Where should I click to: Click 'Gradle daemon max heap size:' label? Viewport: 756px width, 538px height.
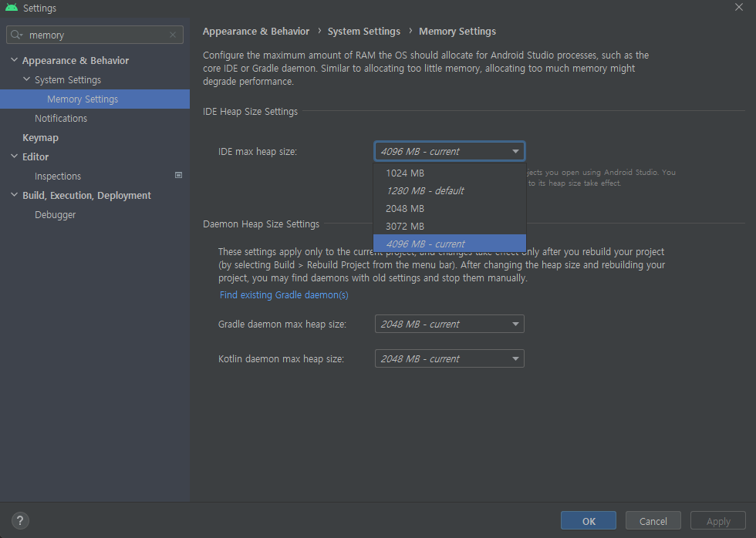coord(282,324)
